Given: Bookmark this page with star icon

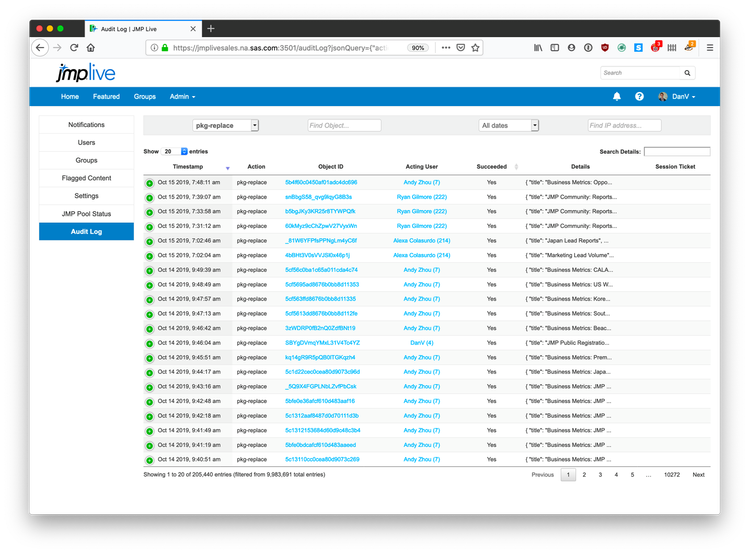Looking at the screenshot, I should click(475, 48).
